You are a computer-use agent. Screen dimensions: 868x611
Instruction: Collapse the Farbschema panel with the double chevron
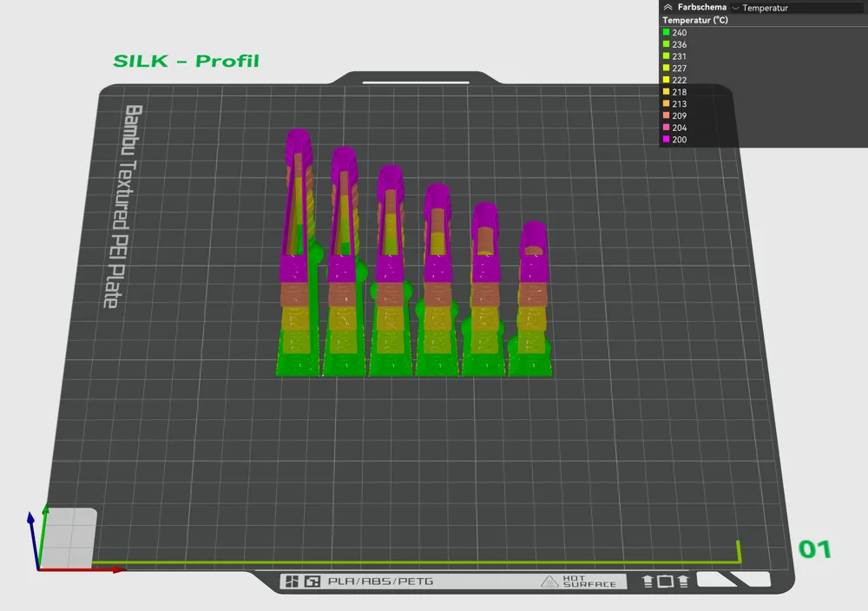click(667, 8)
